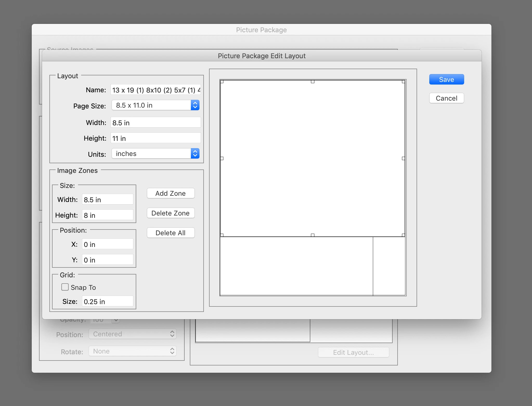Select the bottom-left image zone in preview

click(x=296, y=266)
